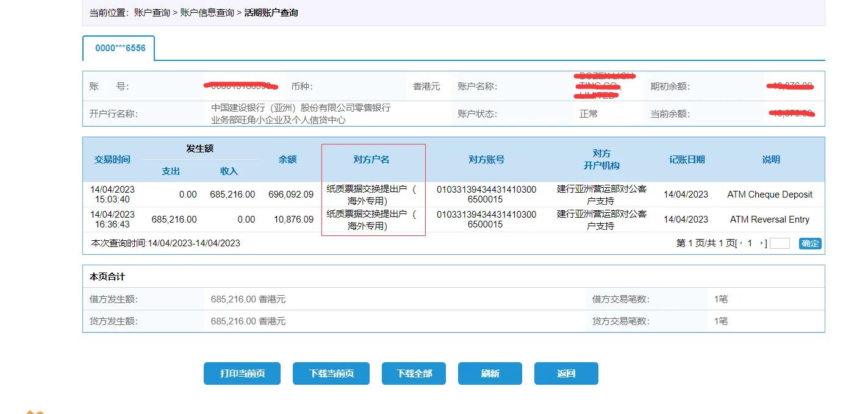Click the 返回 (back) button
868x414 pixels.
[565, 373]
